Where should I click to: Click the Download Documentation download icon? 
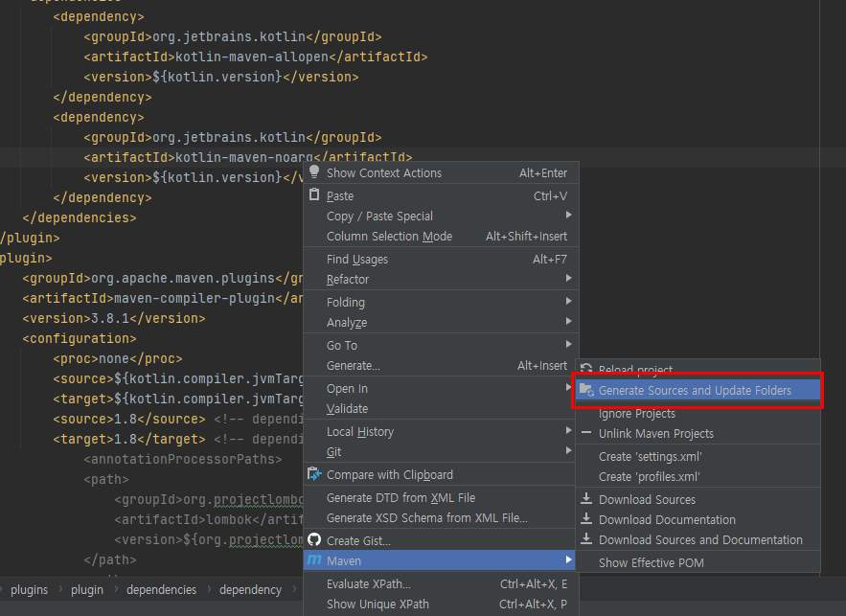[x=585, y=519]
